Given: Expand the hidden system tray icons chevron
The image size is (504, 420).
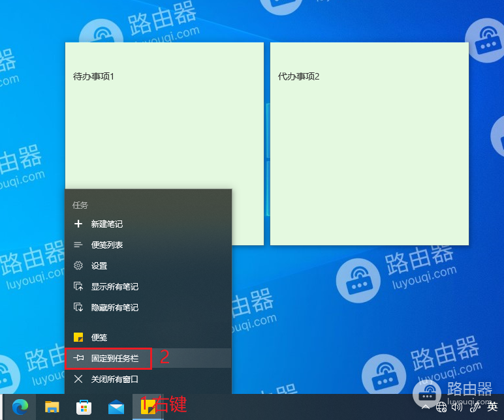Looking at the screenshot, I should (x=425, y=407).
